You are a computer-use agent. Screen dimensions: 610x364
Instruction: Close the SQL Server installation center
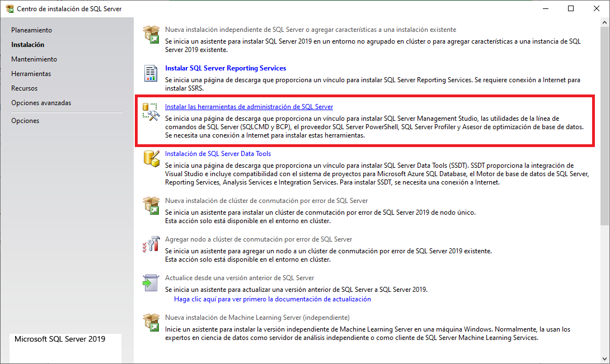(597, 8)
